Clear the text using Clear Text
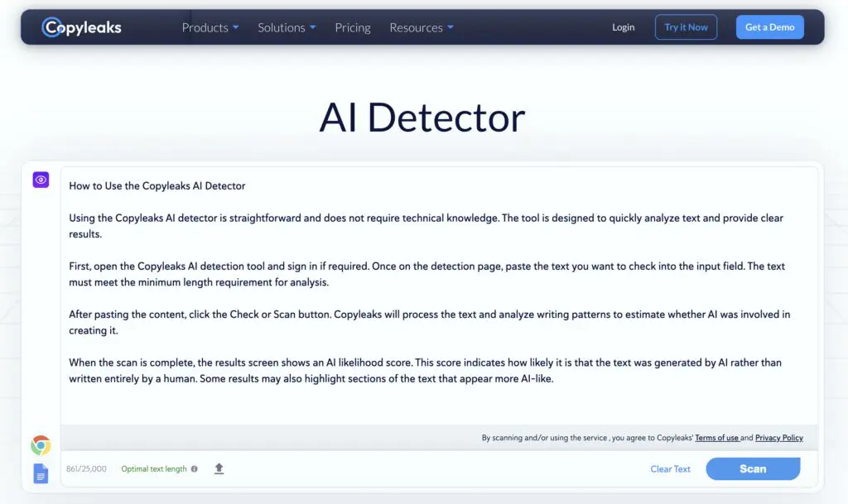Image resolution: width=848 pixels, height=504 pixels. coord(670,468)
